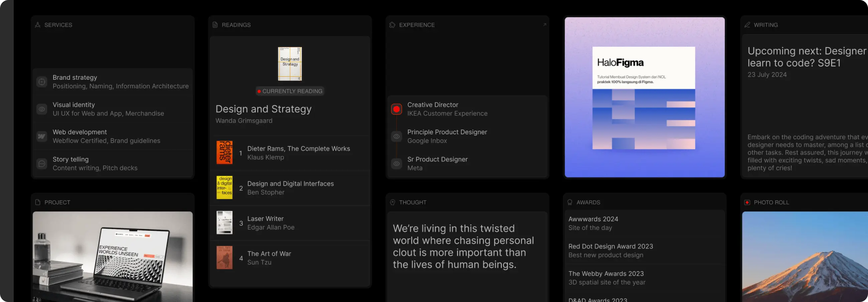This screenshot has width=868, height=302.
Task: Click the 3D spatial site of the year subtitle
Action: click(607, 282)
